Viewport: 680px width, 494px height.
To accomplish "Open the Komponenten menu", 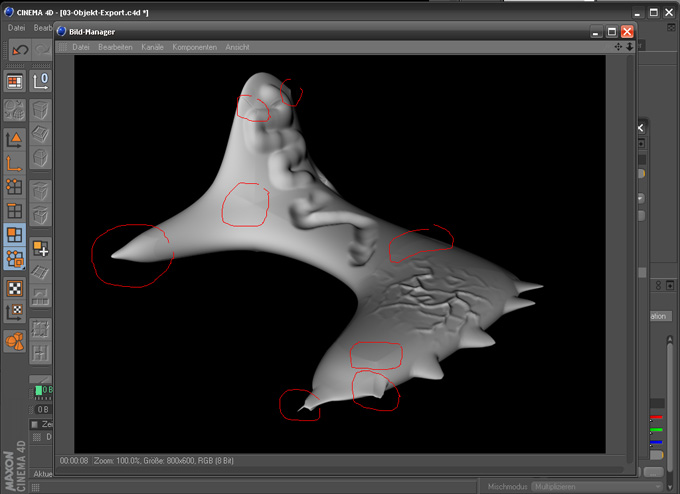I will coord(194,47).
